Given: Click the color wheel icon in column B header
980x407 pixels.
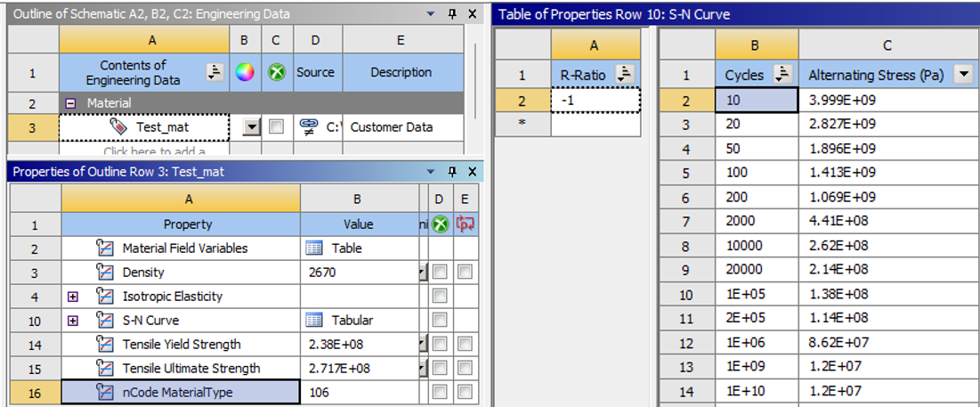Looking at the screenshot, I should click(x=245, y=73).
